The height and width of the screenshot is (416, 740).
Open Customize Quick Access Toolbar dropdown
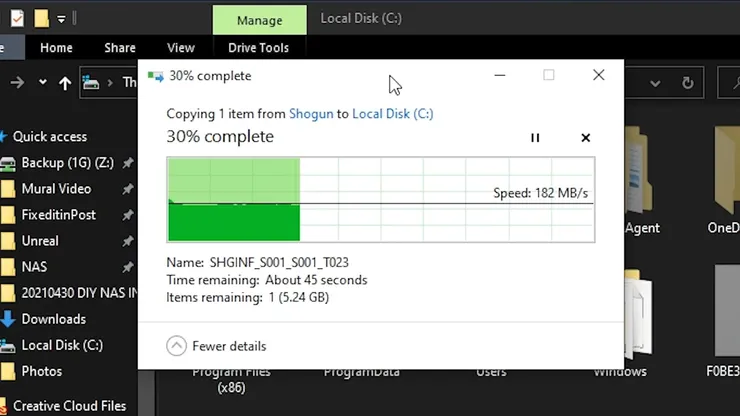click(61, 19)
